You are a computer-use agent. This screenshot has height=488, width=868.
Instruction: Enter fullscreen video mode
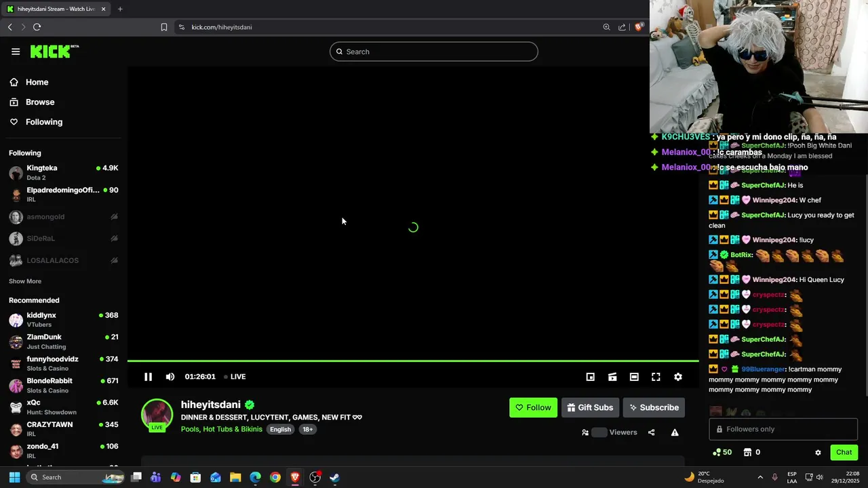tap(656, 377)
